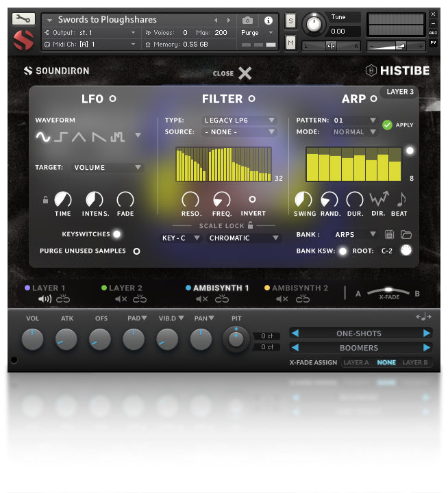Take a snapshot with camera icon
Screen dimensions: 448x493
pyautogui.click(x=248, y=21)
